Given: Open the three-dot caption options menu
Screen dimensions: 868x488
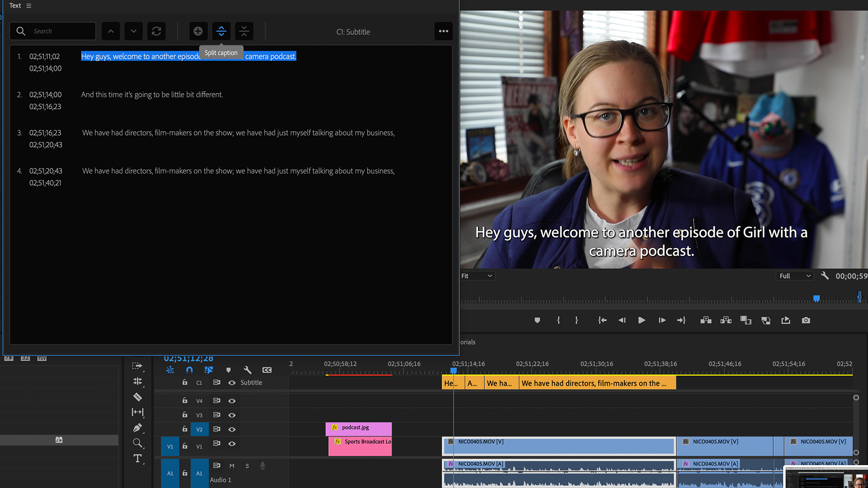Looking at the screenshot, I should click(x=443, y=31).
